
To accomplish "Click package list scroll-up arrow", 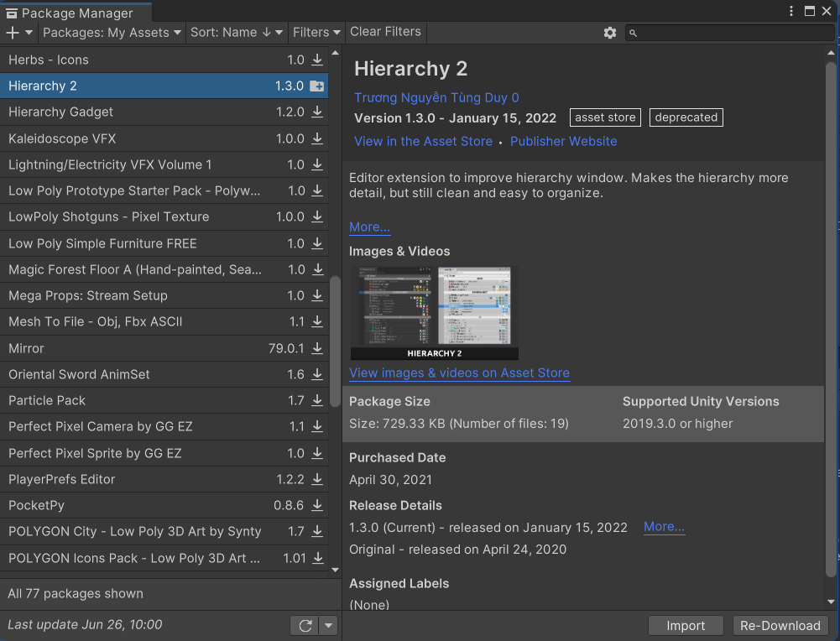I will [336, 53].
